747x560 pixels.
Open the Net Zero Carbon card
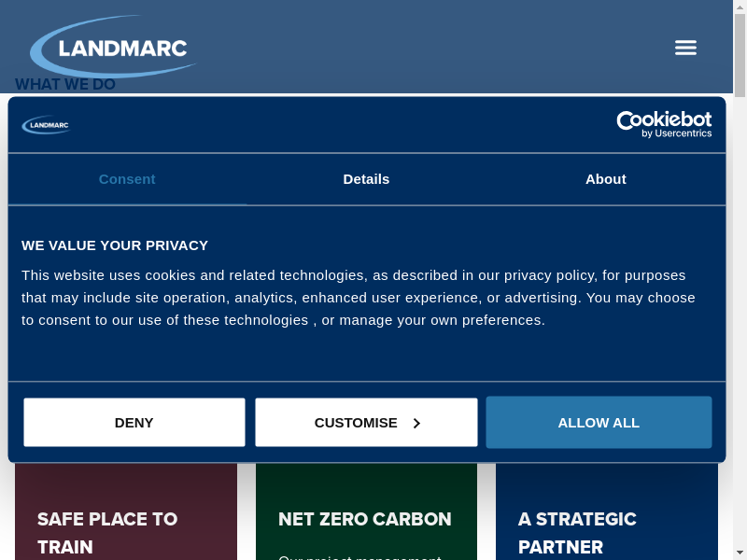coord(365,519)
